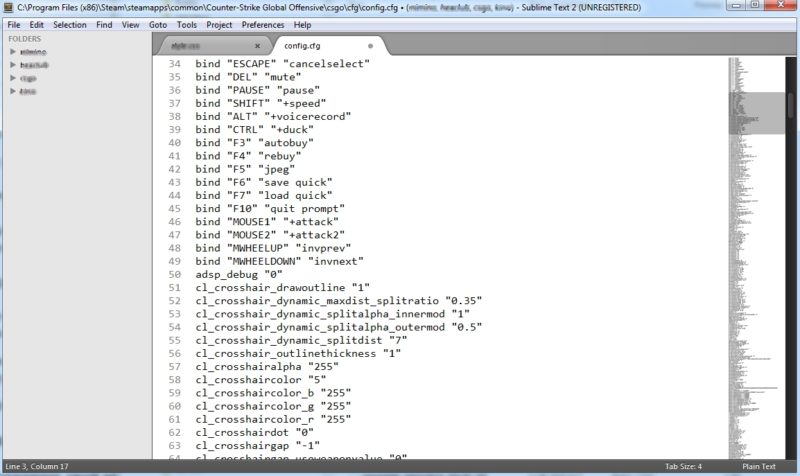The width and height of the screenshot is (800, 476).
Task: Open the File menu
Action: pyautogui.click(x=12, y=24)
